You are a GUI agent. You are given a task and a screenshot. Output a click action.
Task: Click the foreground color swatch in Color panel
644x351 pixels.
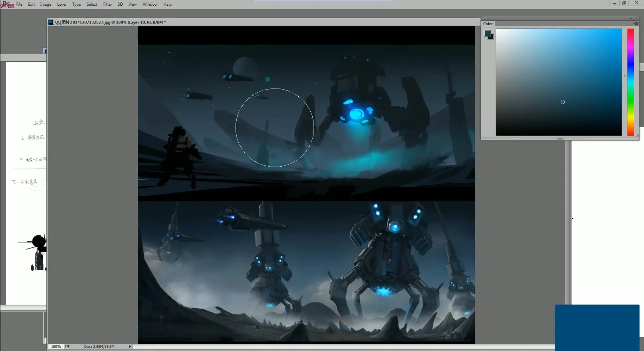(x=487, y=33)
